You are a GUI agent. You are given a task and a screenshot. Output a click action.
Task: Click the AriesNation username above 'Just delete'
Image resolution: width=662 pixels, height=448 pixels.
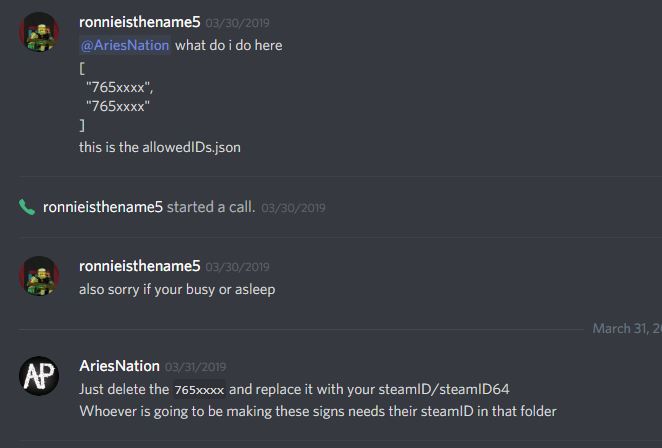119,366
